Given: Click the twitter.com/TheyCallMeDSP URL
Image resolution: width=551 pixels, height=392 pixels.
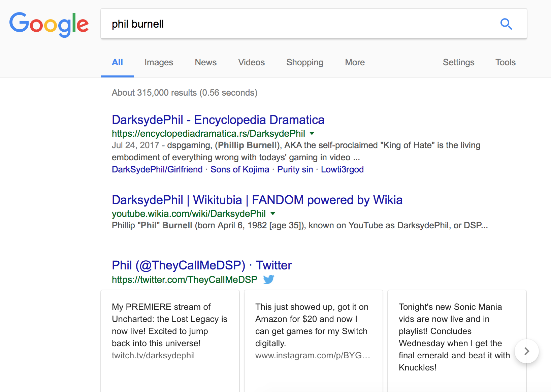Looking at the screenshot, I should tap(185, 280).
